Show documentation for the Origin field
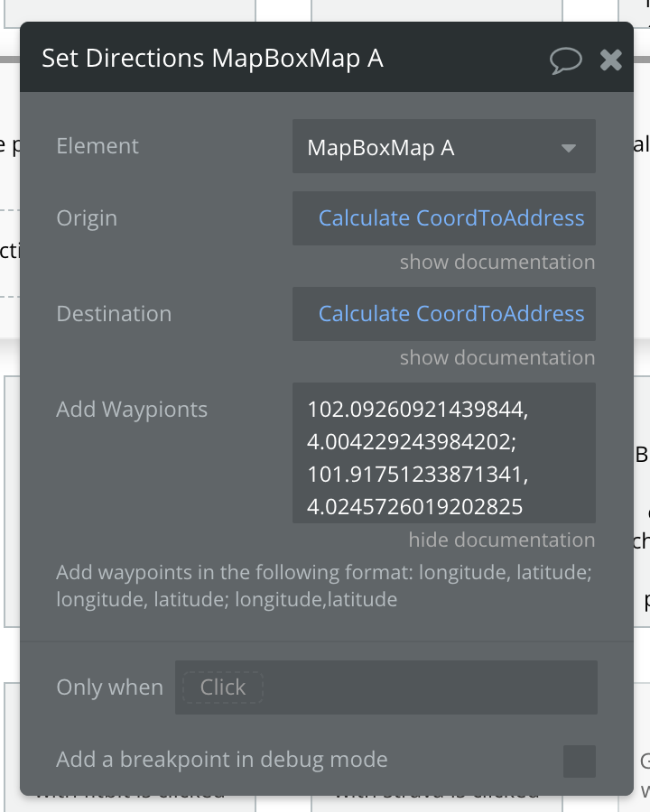650x812 pixels. [x=497, y=262]
